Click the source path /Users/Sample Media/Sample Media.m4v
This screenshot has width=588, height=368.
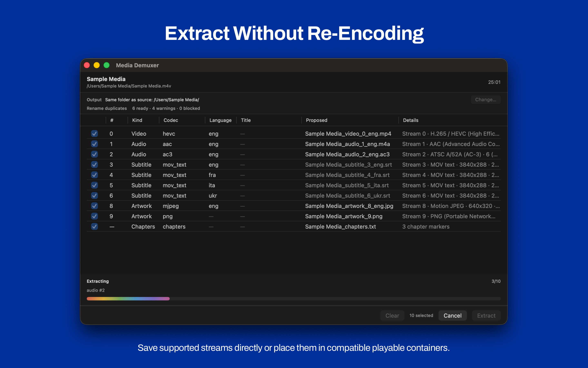(129, 86)
